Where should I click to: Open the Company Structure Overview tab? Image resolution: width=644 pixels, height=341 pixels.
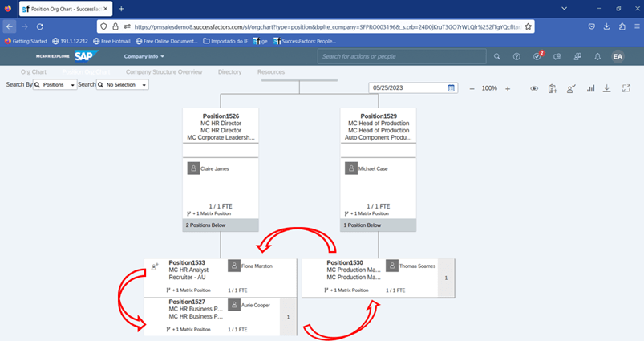click(164, 72)
